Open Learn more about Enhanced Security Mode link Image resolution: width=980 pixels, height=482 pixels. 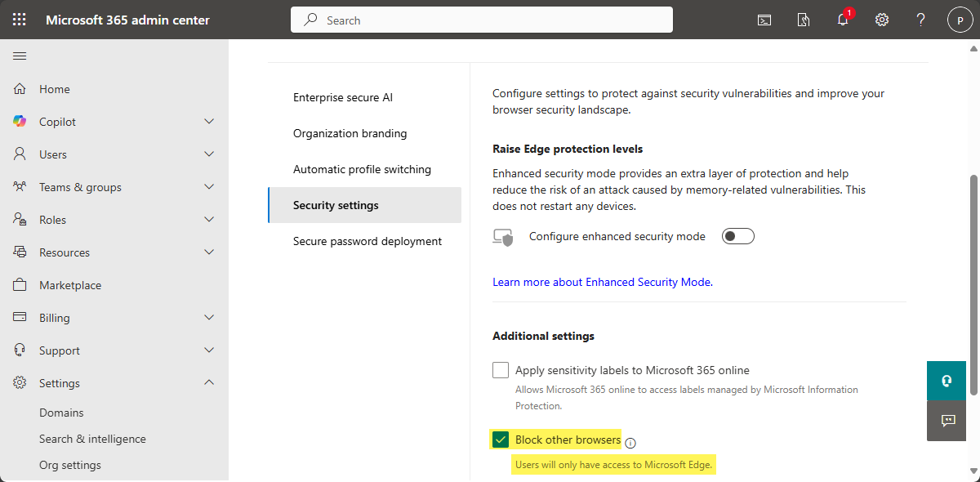(601, 282)
